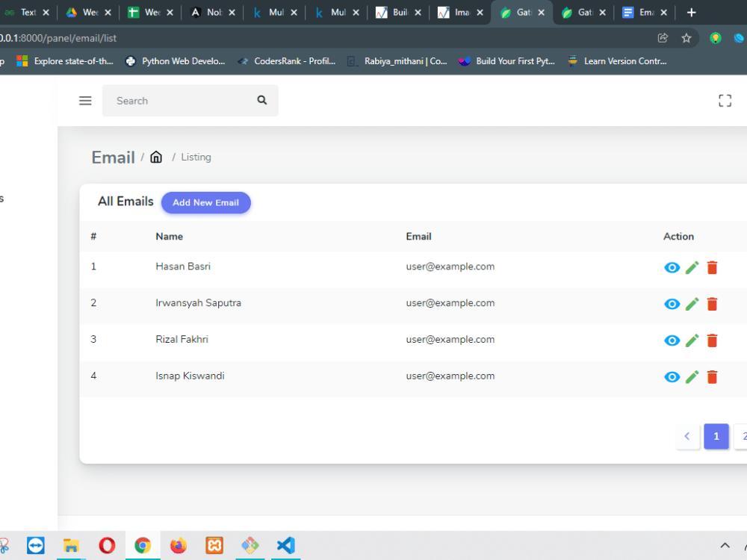Click the All Emails heading
747x560 pixels.
point(125,202)
